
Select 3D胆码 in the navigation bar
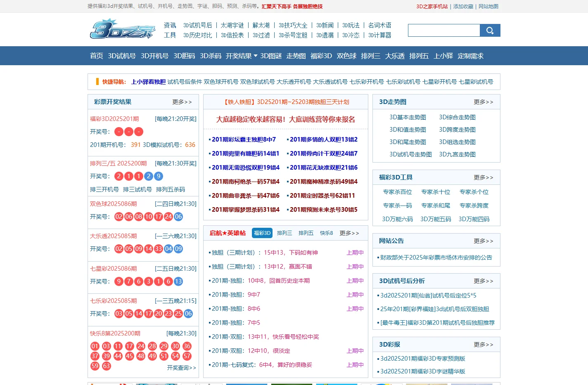184,56
